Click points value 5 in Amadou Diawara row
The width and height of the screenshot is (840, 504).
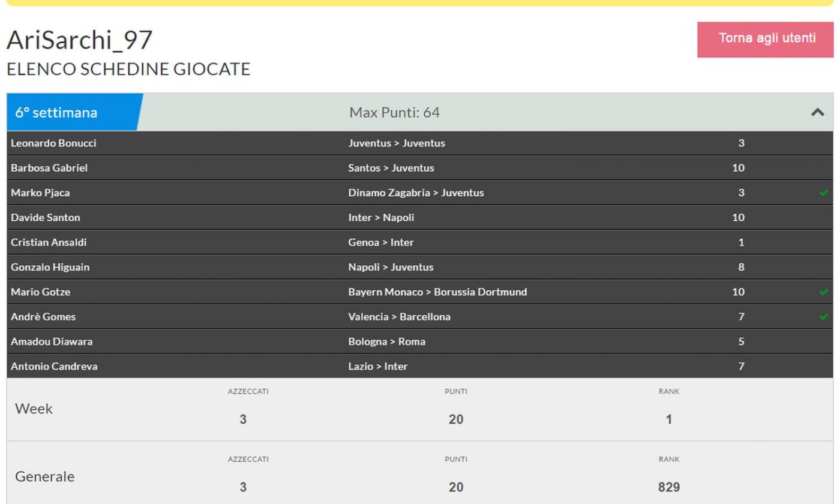(741, 341)
